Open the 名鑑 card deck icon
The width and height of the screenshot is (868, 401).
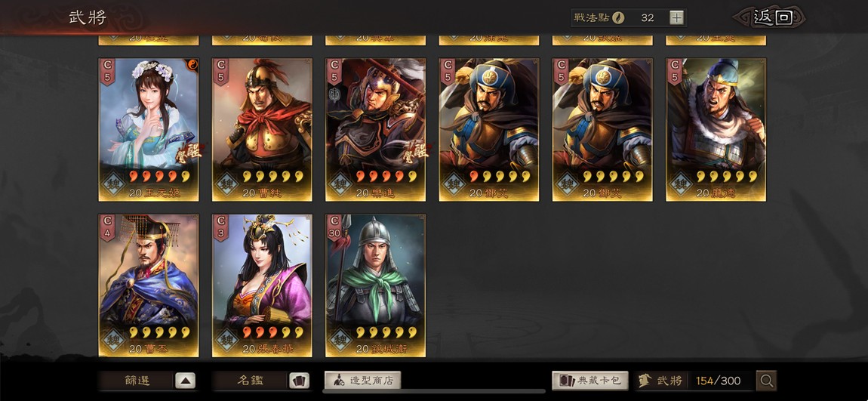[x=299, y=381]
